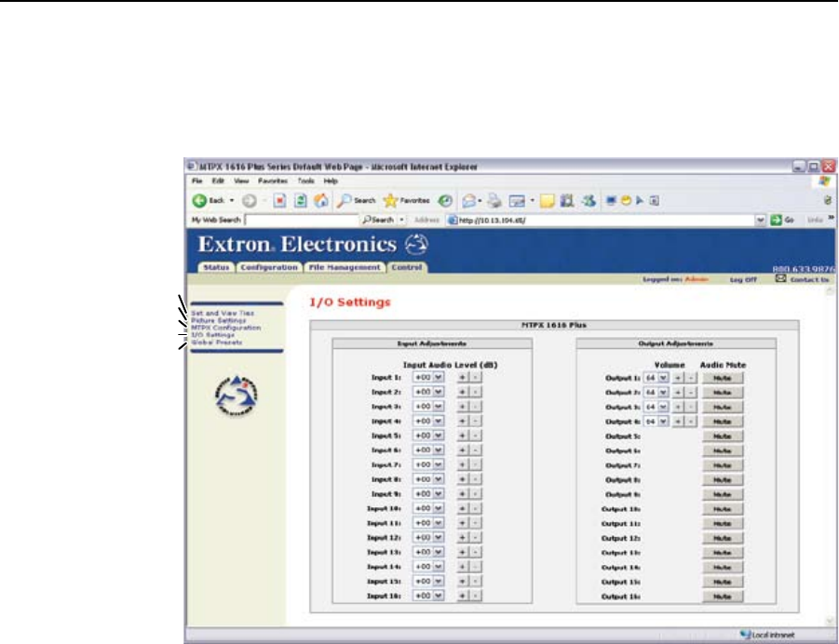Open the Edit menu
The height and width of the screenshot is (644, 839).
[x=218, y=181]
